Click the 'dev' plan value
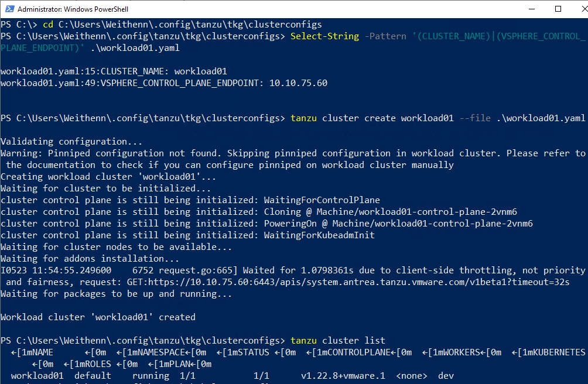 pos(446,376)
